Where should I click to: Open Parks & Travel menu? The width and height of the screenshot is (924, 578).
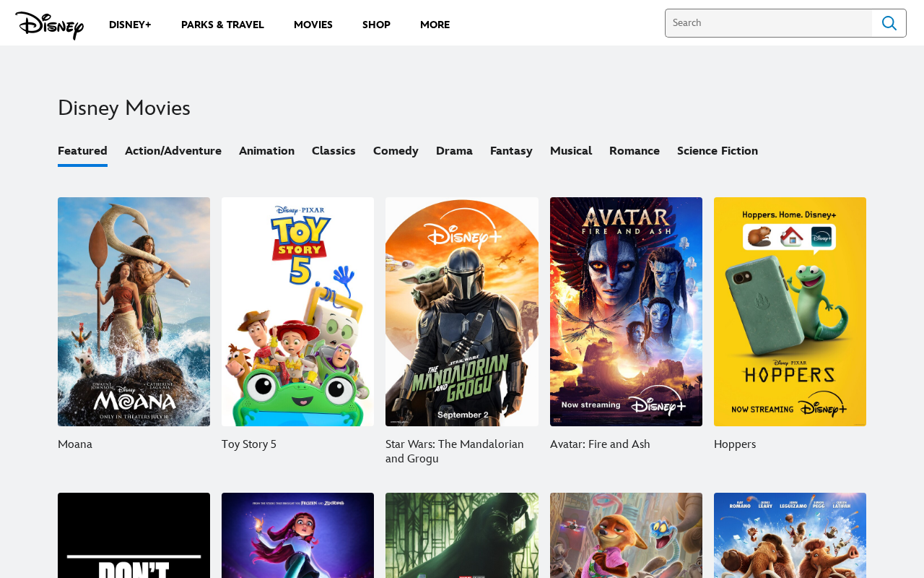point(222,25)
